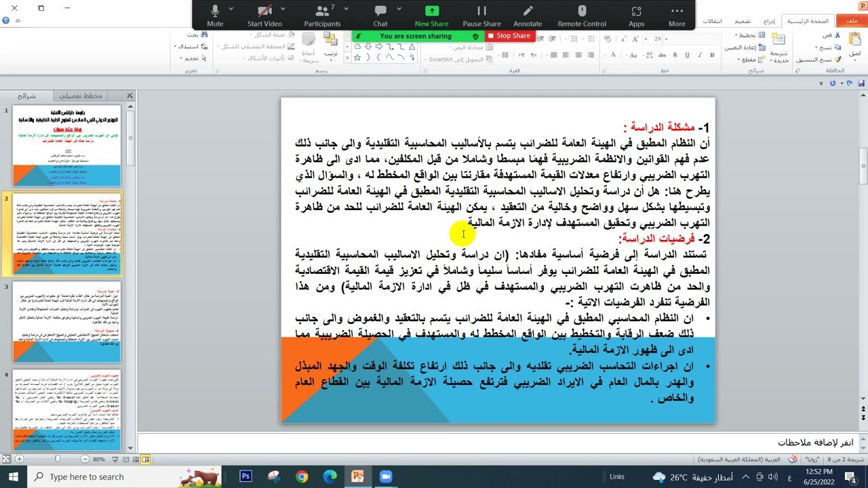Click the 80% zoom level
The height and width of the screenshot is (488, 868).
point(99,460)
